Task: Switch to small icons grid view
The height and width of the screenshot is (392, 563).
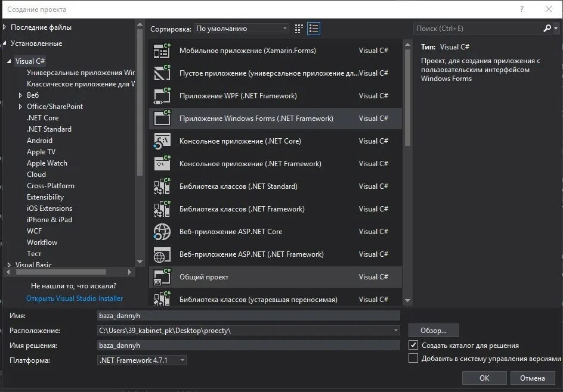Action: click(x=299, y=29)
